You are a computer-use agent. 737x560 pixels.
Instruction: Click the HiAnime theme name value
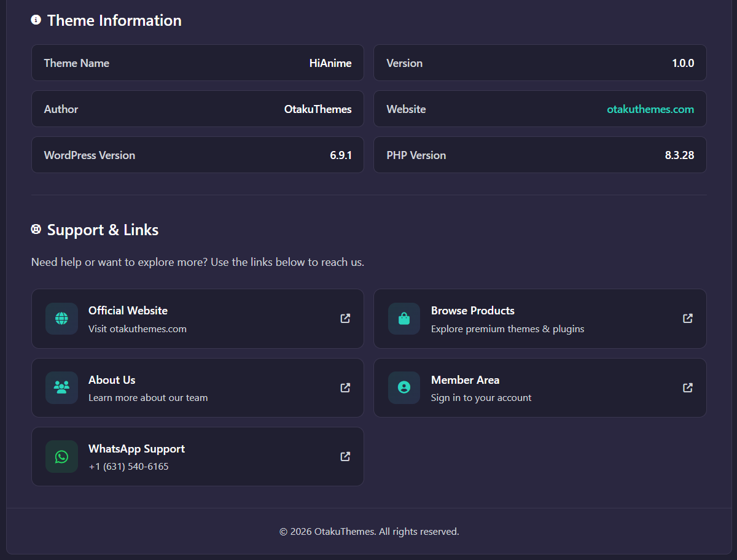point(330,63)
